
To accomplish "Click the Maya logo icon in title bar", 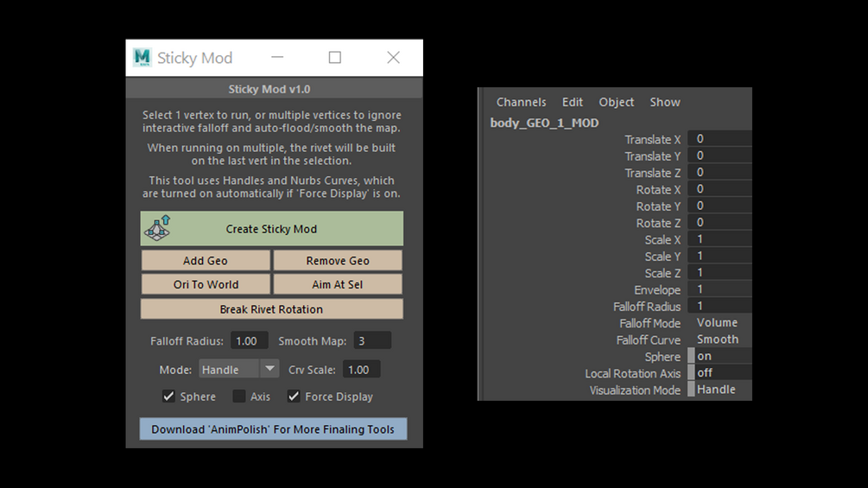I will click(143, 58).
